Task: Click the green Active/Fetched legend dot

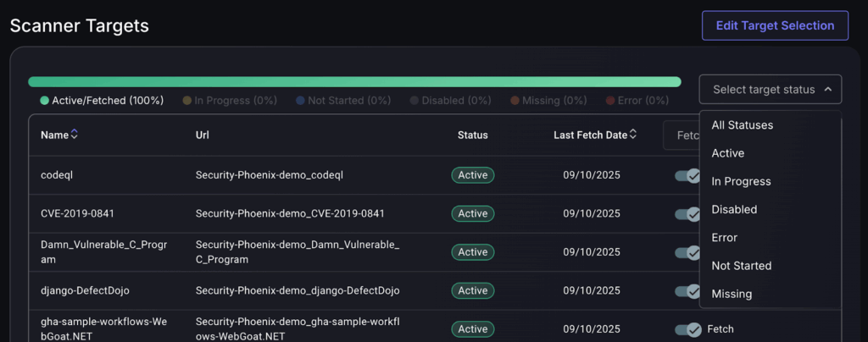Action: pyautogui.click(x=44, y=101)
